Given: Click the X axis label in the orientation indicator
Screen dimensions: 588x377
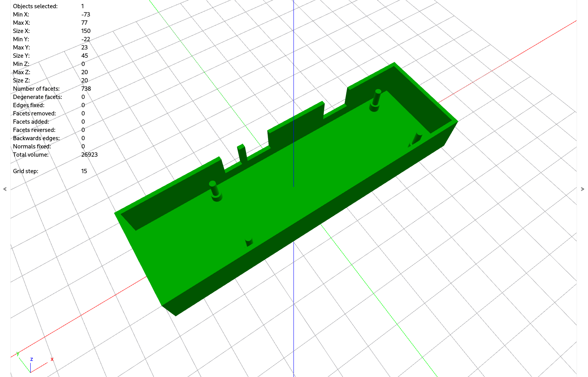Looking at the screenshot, I should pos(51,359).
